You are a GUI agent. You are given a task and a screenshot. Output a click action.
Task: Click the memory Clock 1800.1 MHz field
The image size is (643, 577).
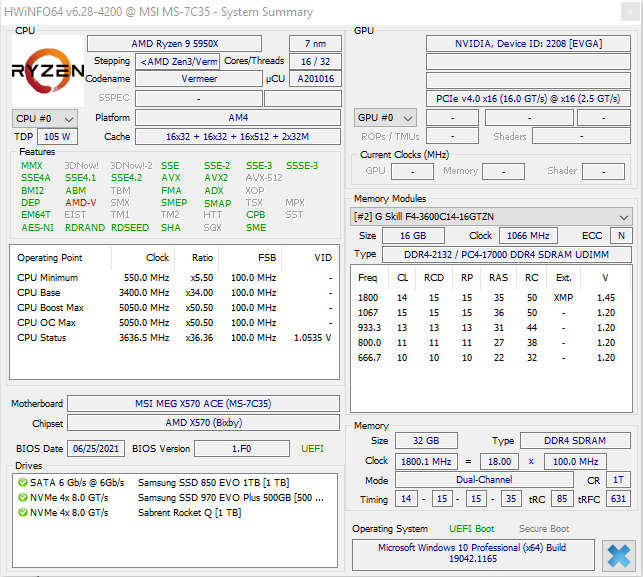426,462
